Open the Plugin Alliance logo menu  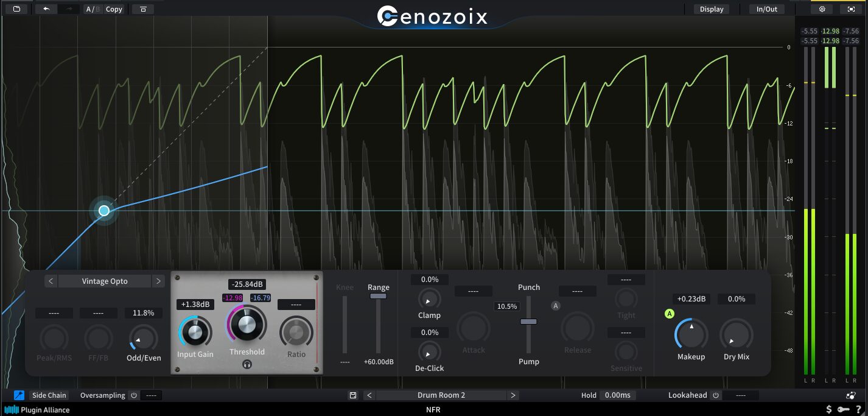(x=37, y=410)
